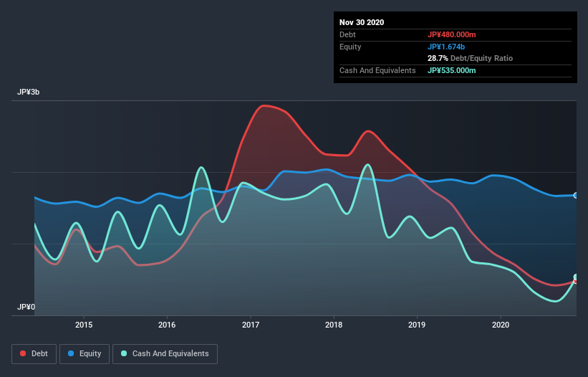Click the Nov 30 2020 tooltip date
Viewport: 588px width, 377px height.
(x=362, y=22)
